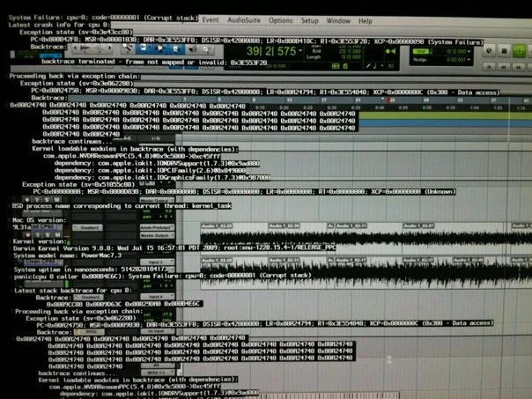Select the Pencil tool in the toolbar
Image resolution: width=532 pixels, height=399 pixels.
tap(207, 49)
